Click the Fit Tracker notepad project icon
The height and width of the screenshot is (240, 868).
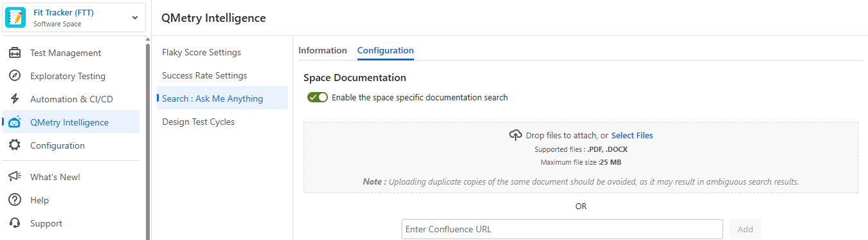click(x=15, y=18)
